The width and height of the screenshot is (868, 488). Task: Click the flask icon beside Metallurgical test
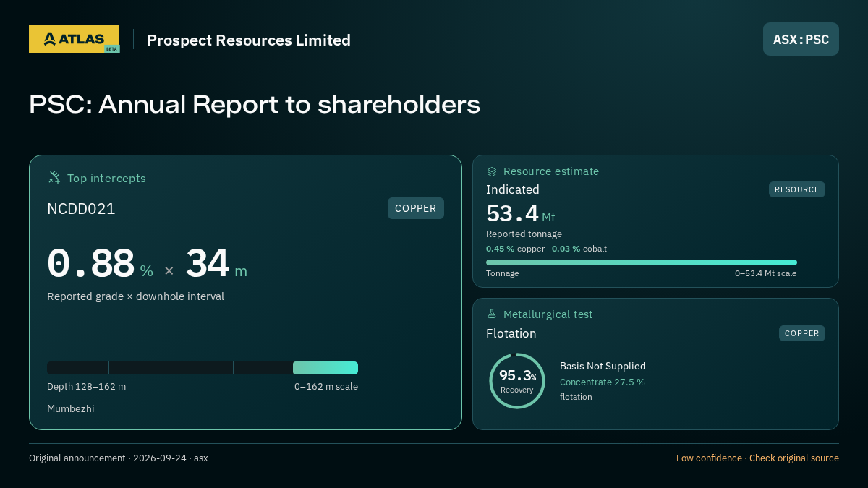tap(492, 314)
